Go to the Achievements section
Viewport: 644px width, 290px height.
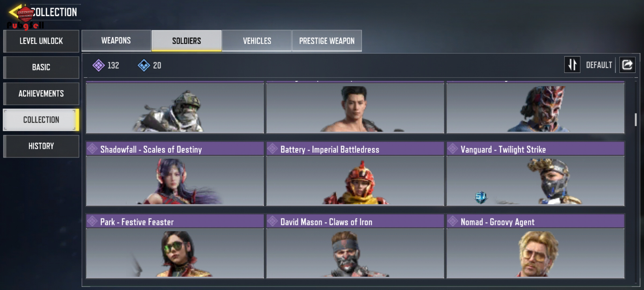click(41, 93)
